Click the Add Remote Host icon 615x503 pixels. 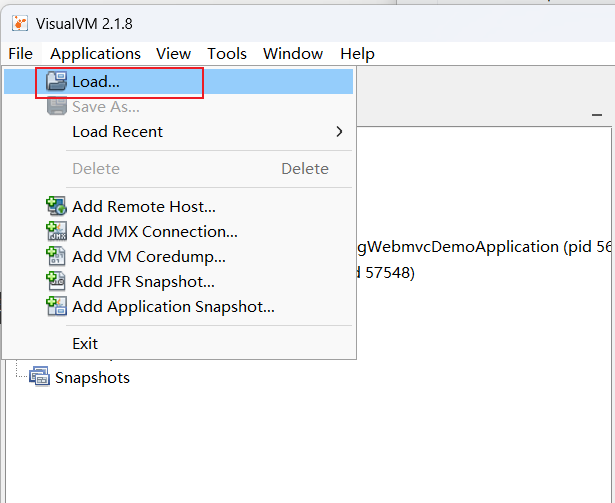(x=56, y=207)
